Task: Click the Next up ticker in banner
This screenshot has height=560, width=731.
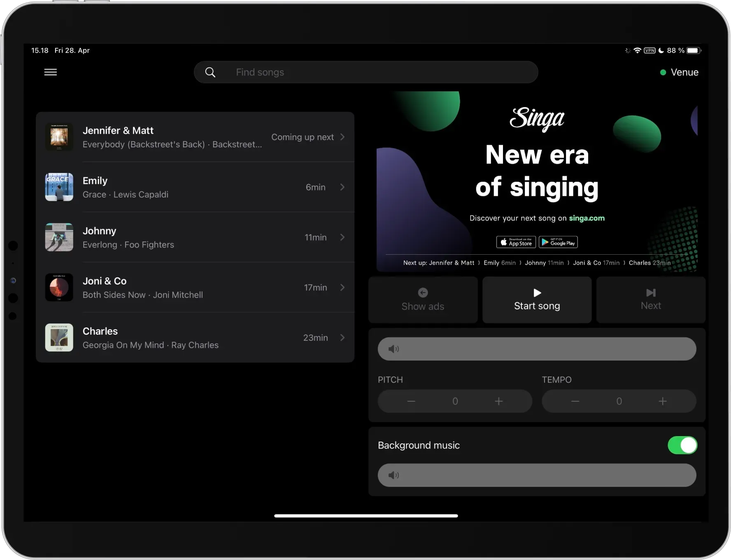Action: pyautogui.click(x=537, y=263)
